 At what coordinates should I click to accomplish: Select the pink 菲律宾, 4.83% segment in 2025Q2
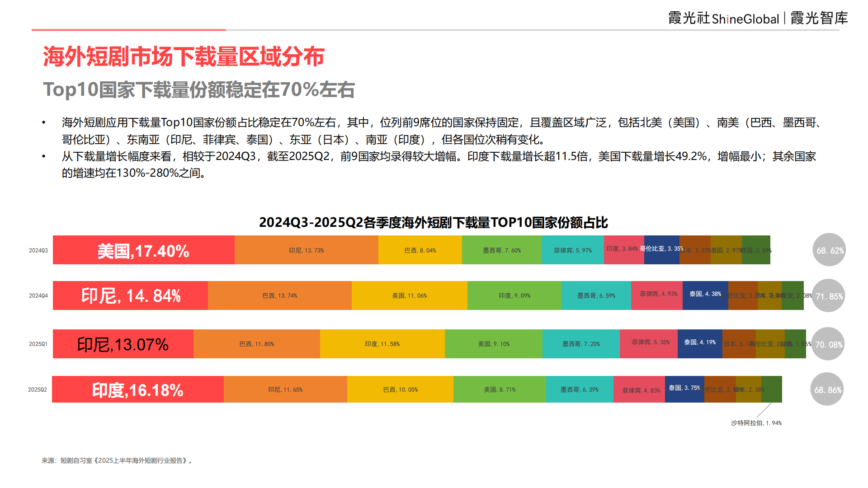[x=639, y=389]
